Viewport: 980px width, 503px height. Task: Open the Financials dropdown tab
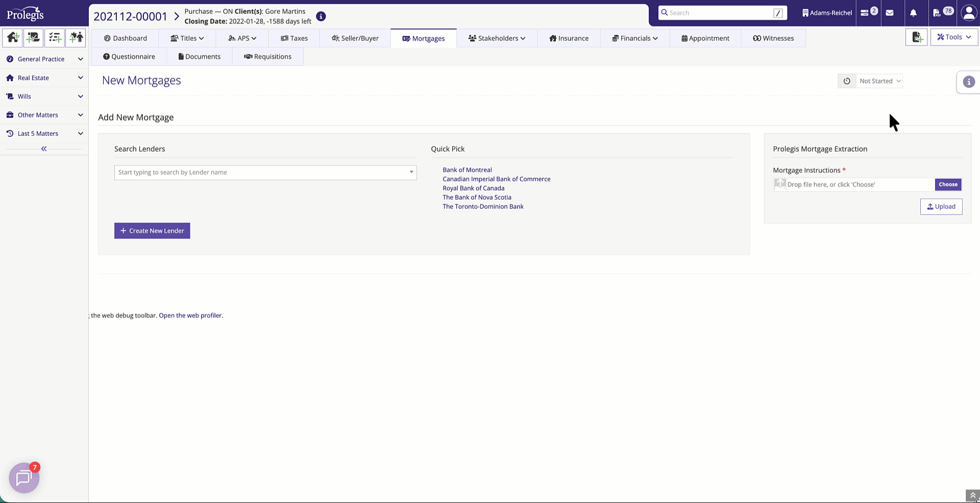point(635,38)
